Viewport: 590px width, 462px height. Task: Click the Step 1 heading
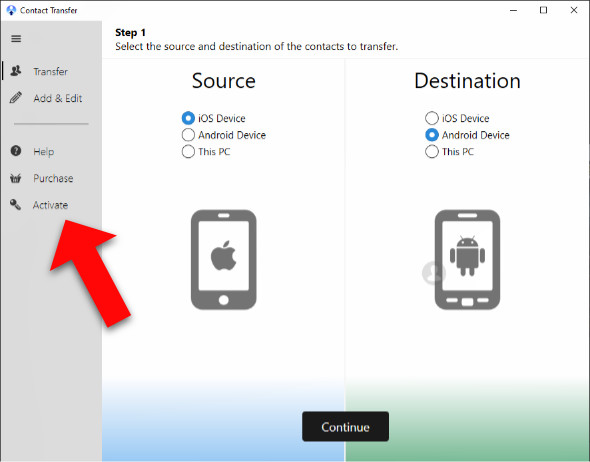tap(130, 32)
